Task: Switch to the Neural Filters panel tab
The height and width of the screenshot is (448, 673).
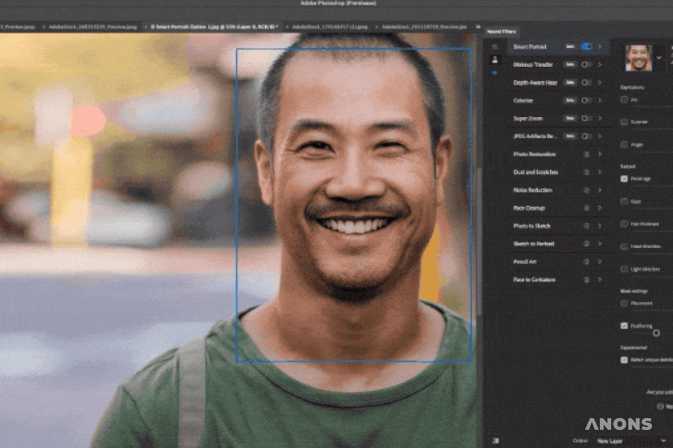Action: coord(502,31)
